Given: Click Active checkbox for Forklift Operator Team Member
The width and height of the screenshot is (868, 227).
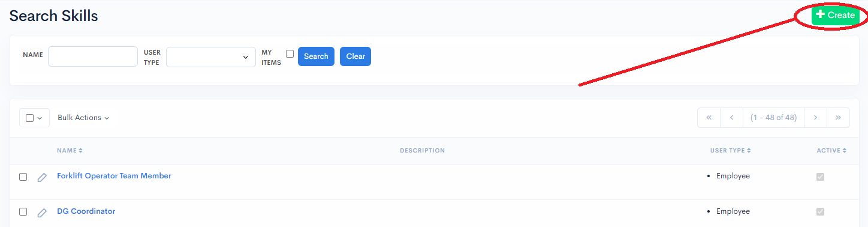Looking at the screenshot, I should (x=820, y=177).
